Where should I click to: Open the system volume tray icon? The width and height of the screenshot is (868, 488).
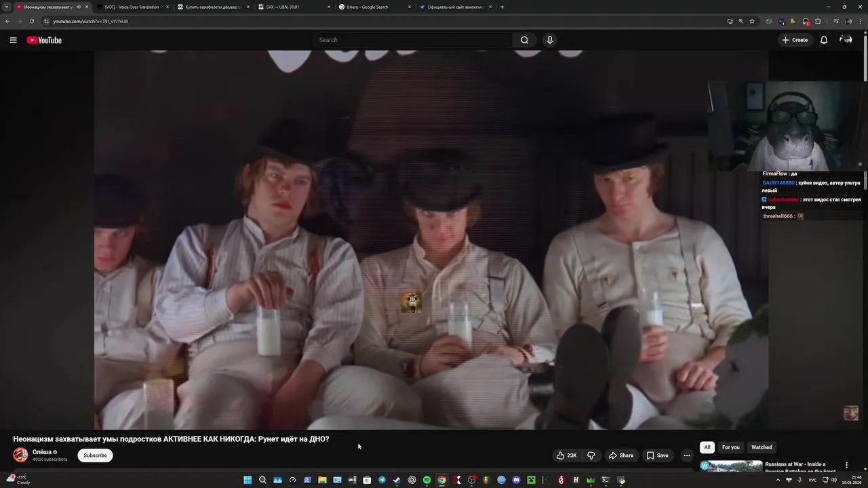click(833, 480)
